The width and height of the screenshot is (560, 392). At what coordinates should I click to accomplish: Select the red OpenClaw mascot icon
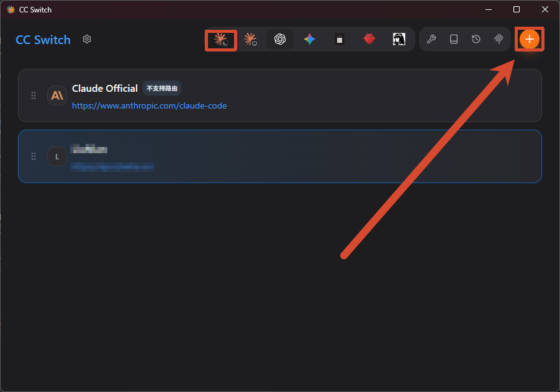click(x=369, y=39)
